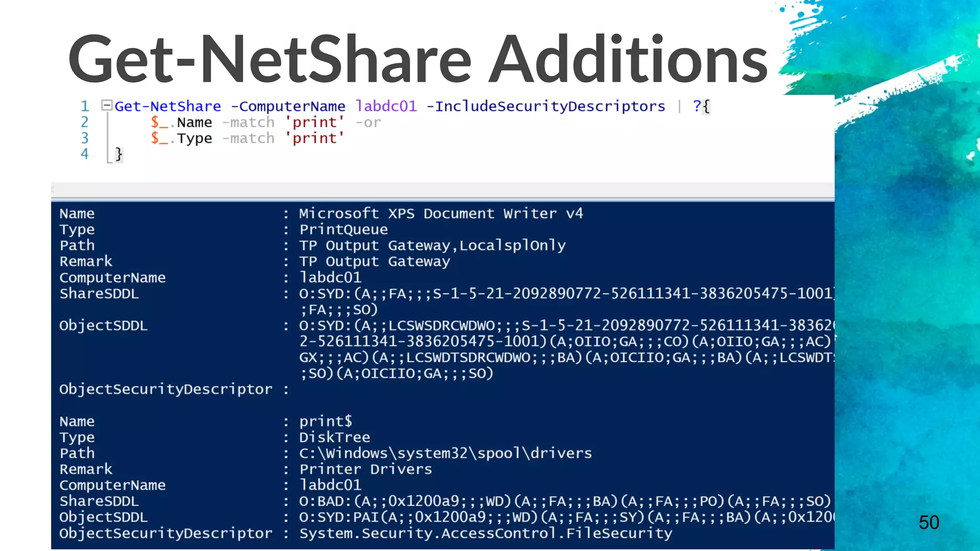Click the TP Output Gateway,LocalsplOnly path value

433,245
